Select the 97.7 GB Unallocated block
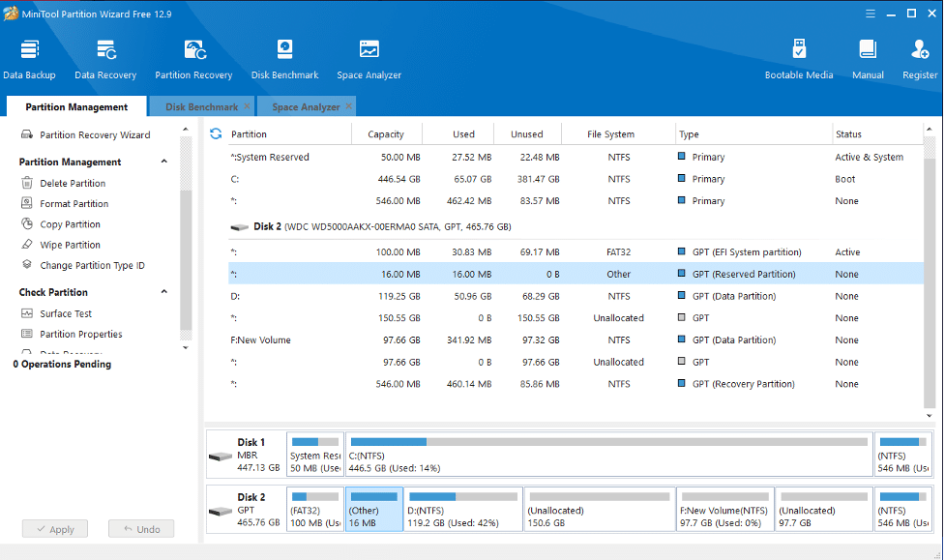The image size is (945, 560). [x=824, y=510]
